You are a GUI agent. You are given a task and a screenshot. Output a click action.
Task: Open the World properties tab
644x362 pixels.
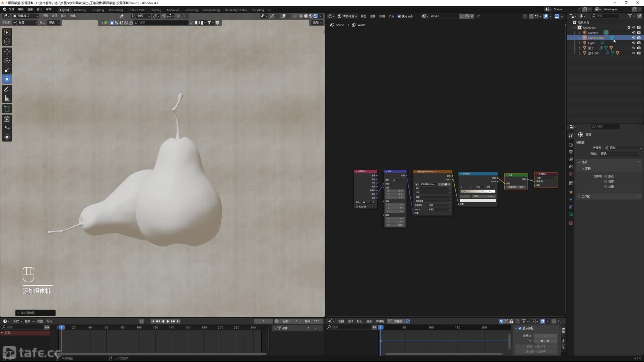[571, 174]
